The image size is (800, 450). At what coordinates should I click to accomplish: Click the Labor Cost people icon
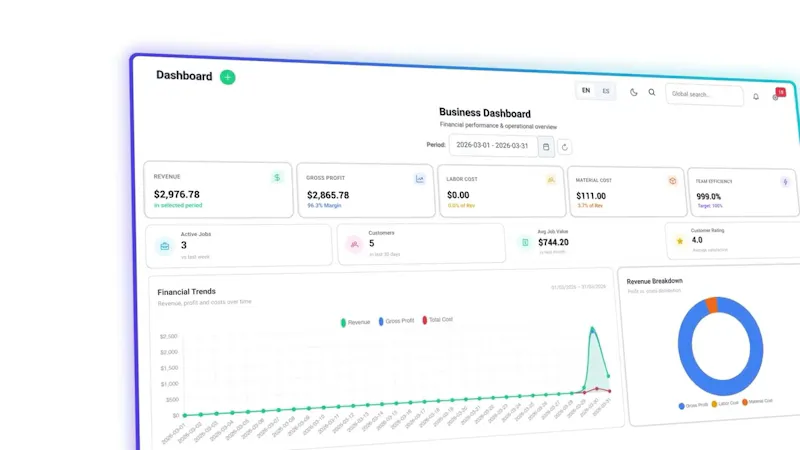[x=551, y=180]
